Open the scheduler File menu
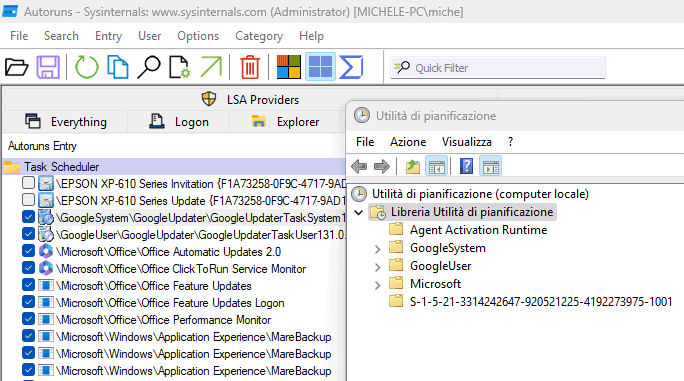This screenshot has width=684, height=381. [x=365, y=142]
